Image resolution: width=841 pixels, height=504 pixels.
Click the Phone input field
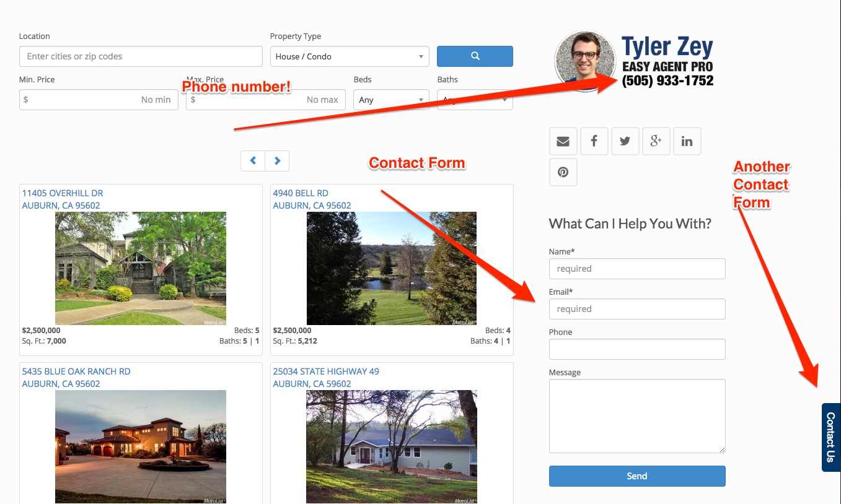(637, 349)
